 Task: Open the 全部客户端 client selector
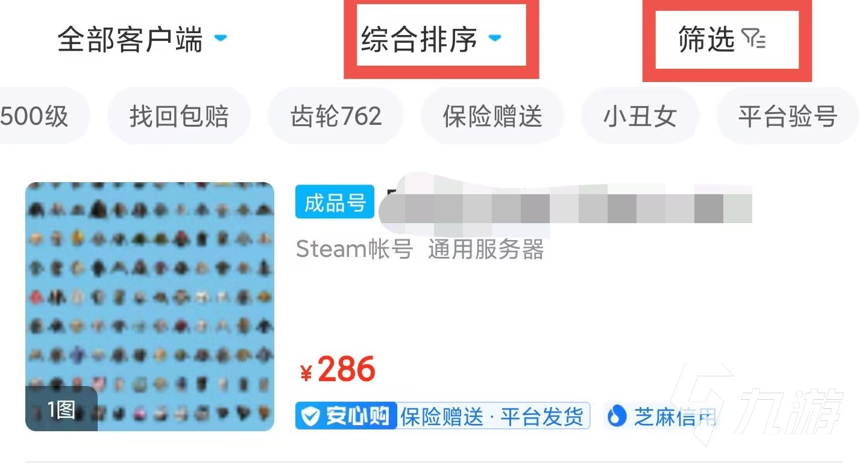[x=142, y=40]
